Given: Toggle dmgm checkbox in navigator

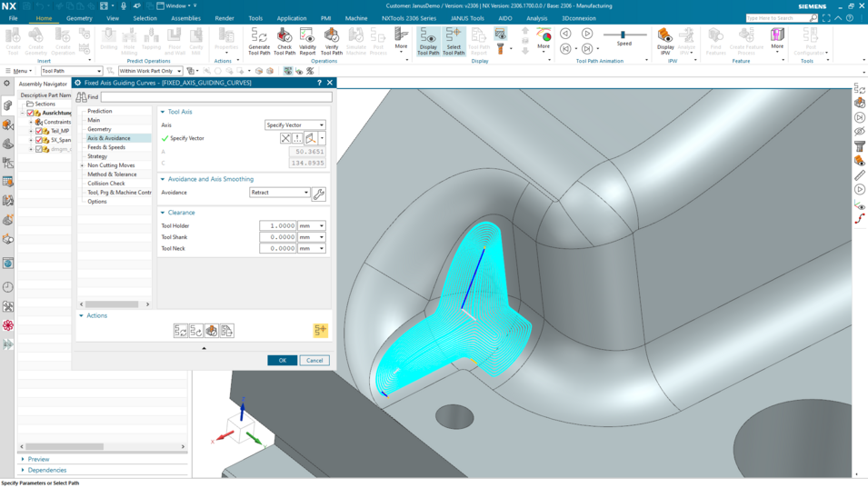Looking at the screenshot, I should pos(39,149).
